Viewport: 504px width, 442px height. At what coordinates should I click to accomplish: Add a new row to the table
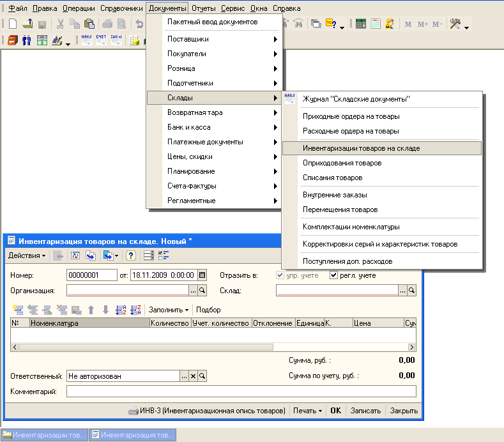tap(18, 310)
